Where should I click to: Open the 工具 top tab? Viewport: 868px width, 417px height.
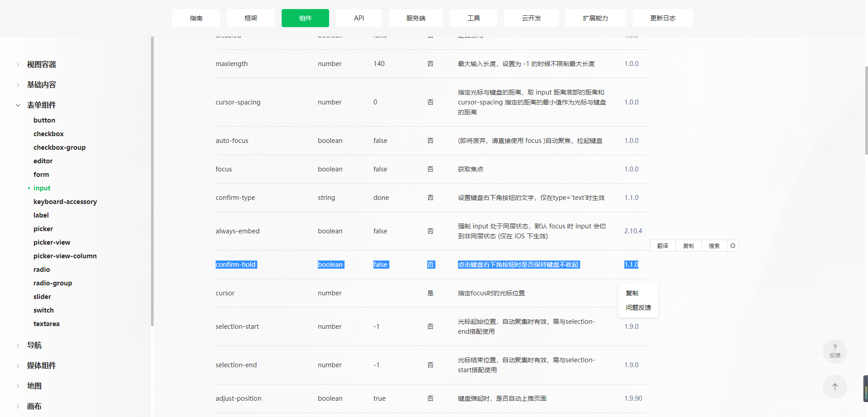click(473, 18)
